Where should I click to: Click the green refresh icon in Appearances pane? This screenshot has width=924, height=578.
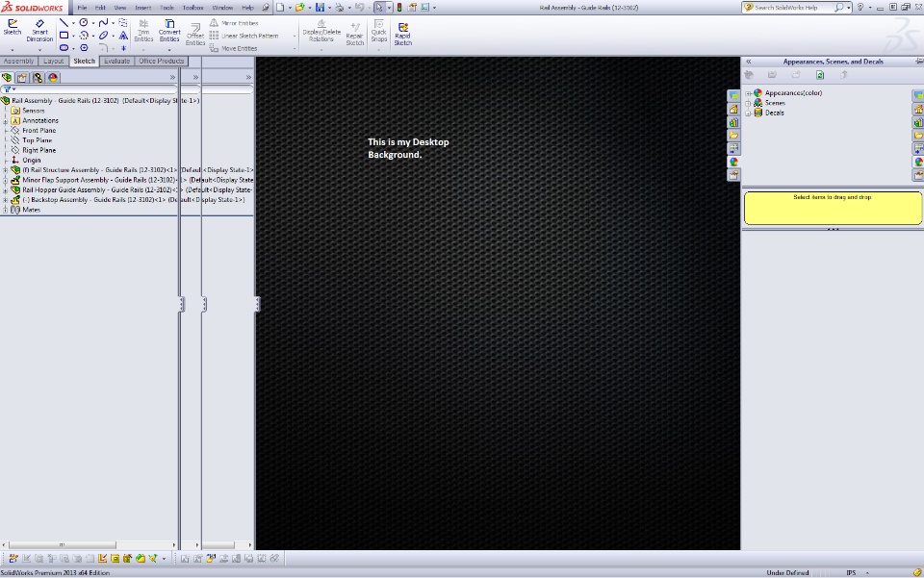pos(820,75)
